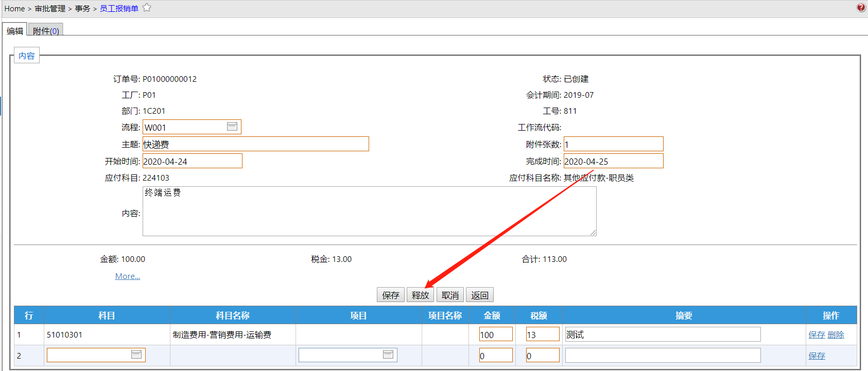This screenshot has height=371, width=868.
Task: Click the 工号 value 811
Action: [570, 111]
